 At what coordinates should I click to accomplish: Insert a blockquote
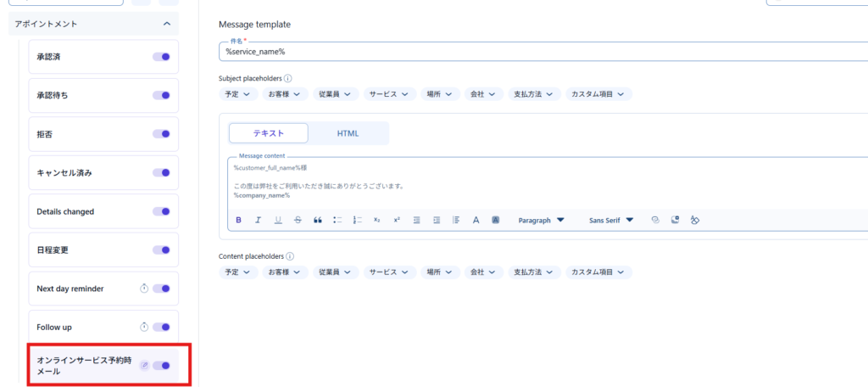(x=318, y=220)
